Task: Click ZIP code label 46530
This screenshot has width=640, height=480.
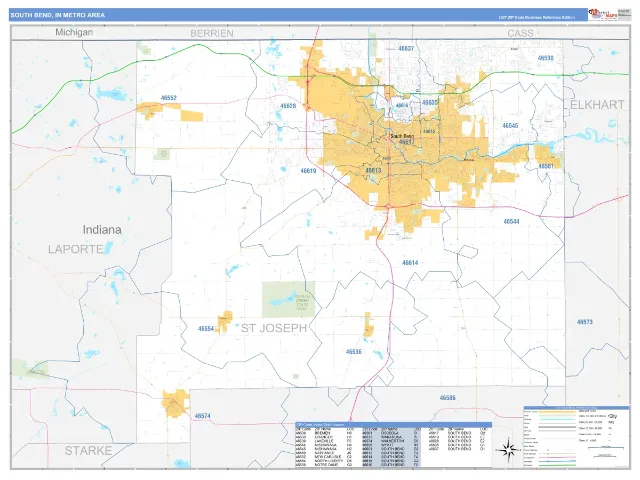Action: pos(545,58)
